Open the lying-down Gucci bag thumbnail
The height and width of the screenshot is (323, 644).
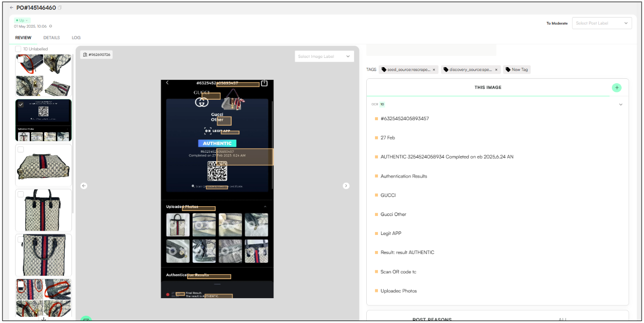(x=43, y=165)
